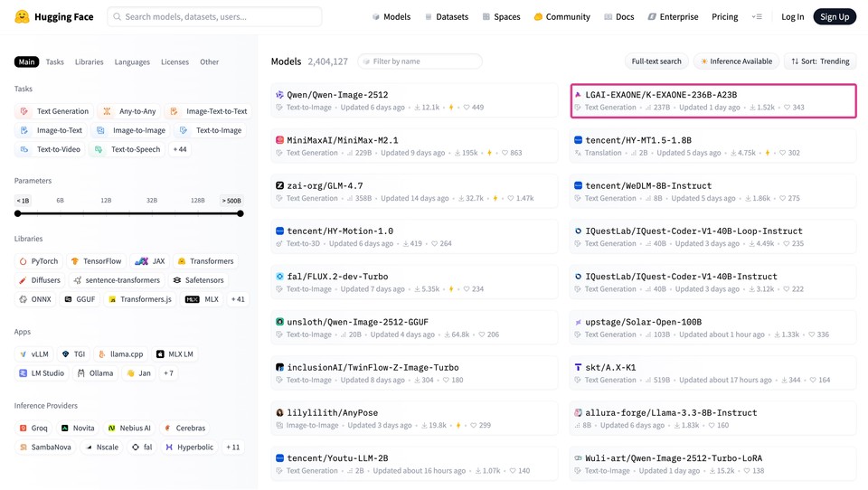The image size is (868, 490).
Task: Click the search magnifier icon in header
Action: pyautogui.click(x=117, y=16)
